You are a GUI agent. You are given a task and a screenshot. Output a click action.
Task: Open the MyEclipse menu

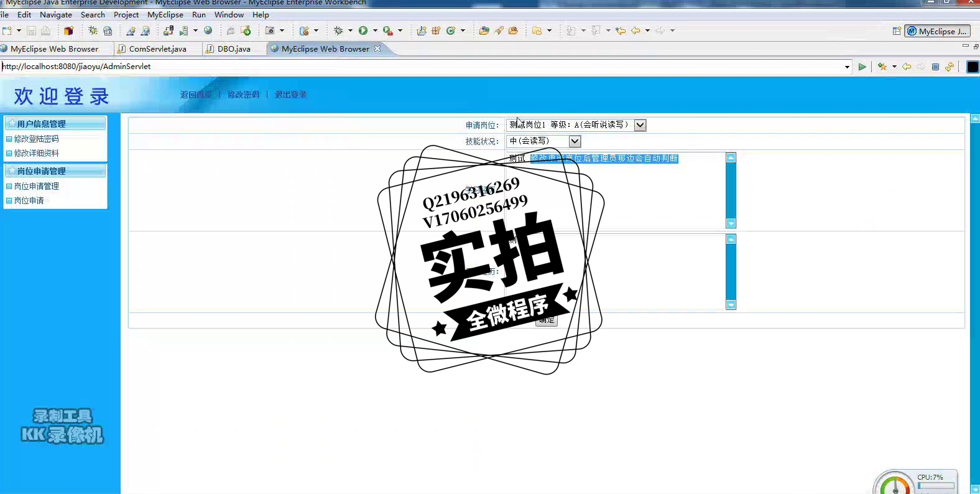pyautogui.click(x=165, y=14)
